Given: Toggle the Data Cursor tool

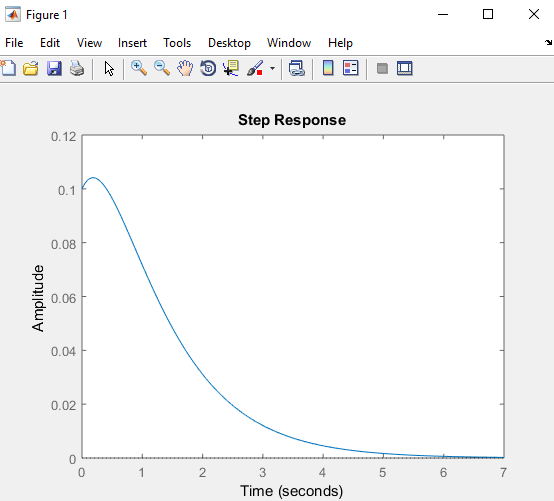Looking at the screenshot, I should (231, 68).
